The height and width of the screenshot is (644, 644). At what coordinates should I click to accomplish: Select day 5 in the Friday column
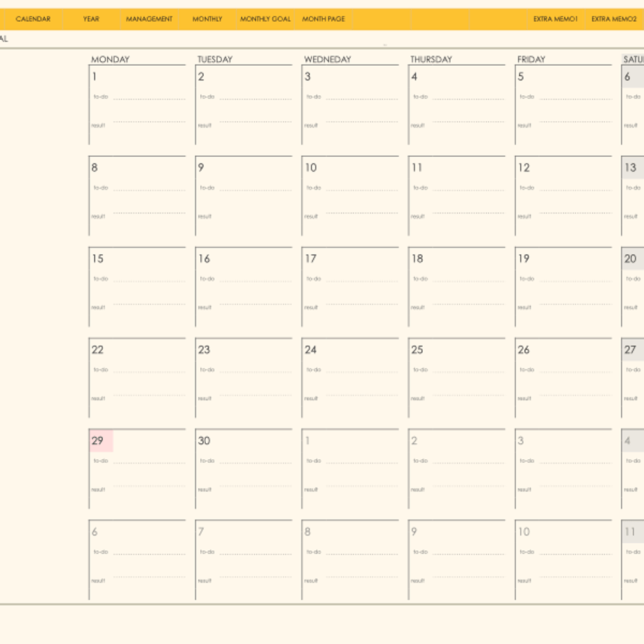521,76
